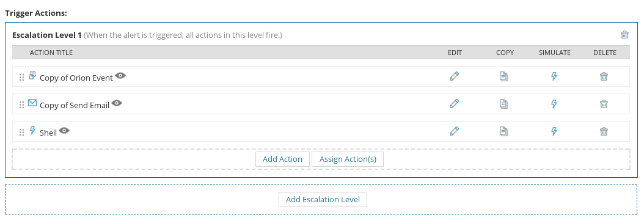
Task: Duplicate the Copy of Send Email action
Action: pos(503,104)
